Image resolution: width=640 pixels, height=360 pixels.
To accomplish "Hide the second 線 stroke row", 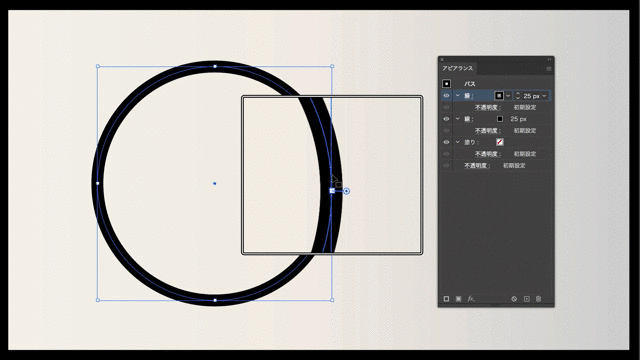I will coord(446,119).
